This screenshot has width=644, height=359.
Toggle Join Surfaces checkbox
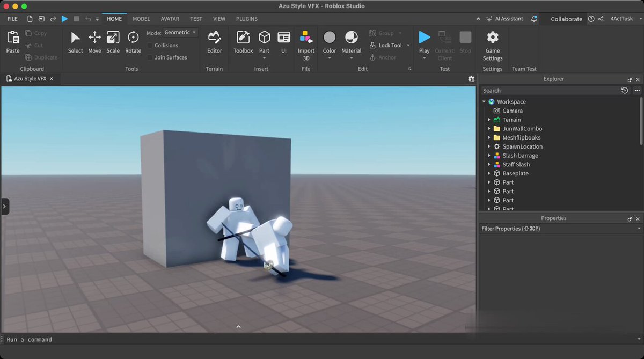pos(150,57)
